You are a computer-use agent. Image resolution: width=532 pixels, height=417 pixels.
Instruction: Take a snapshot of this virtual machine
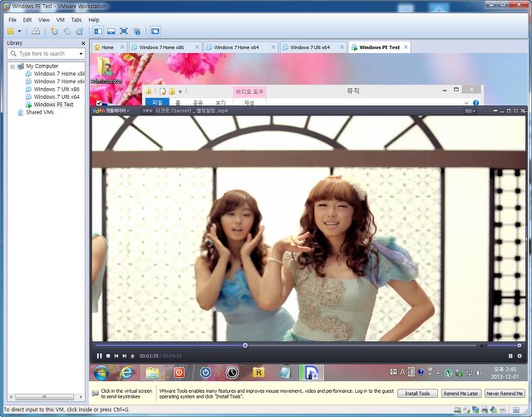54,32
